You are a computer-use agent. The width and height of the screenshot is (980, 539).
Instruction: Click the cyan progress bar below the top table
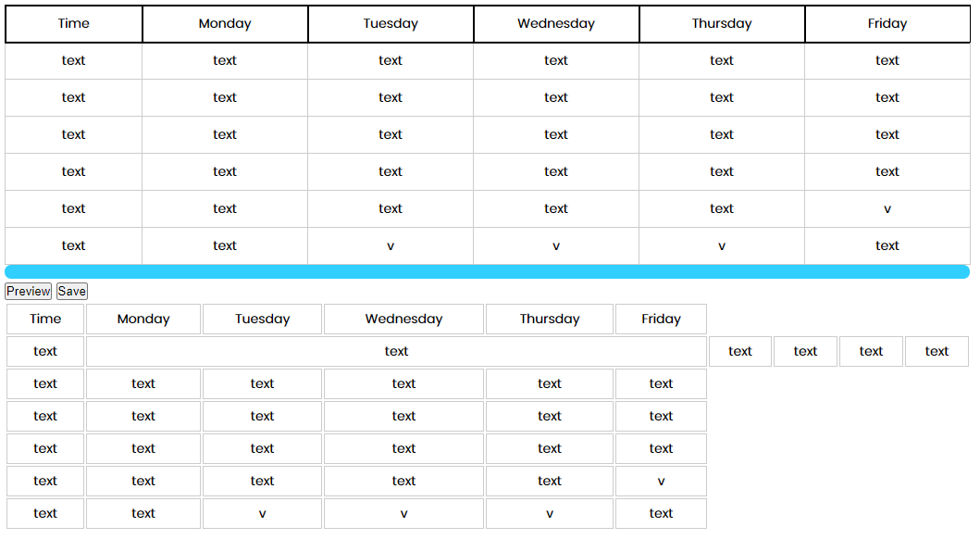[488, 270]
